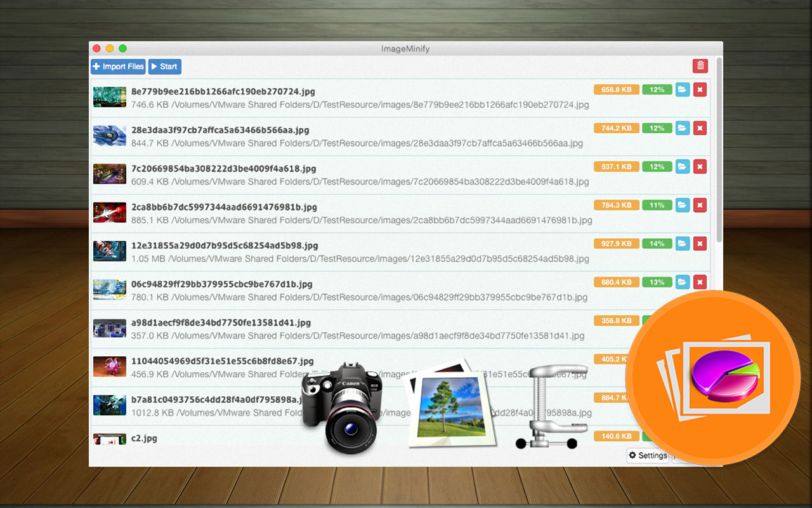Image resolution: width=812 pixels, height=508 pixels.
Task: Remove 8e779b9ee216bb1266afc190eb270724.jpg from the list
Action: click(x=700, y=90)
